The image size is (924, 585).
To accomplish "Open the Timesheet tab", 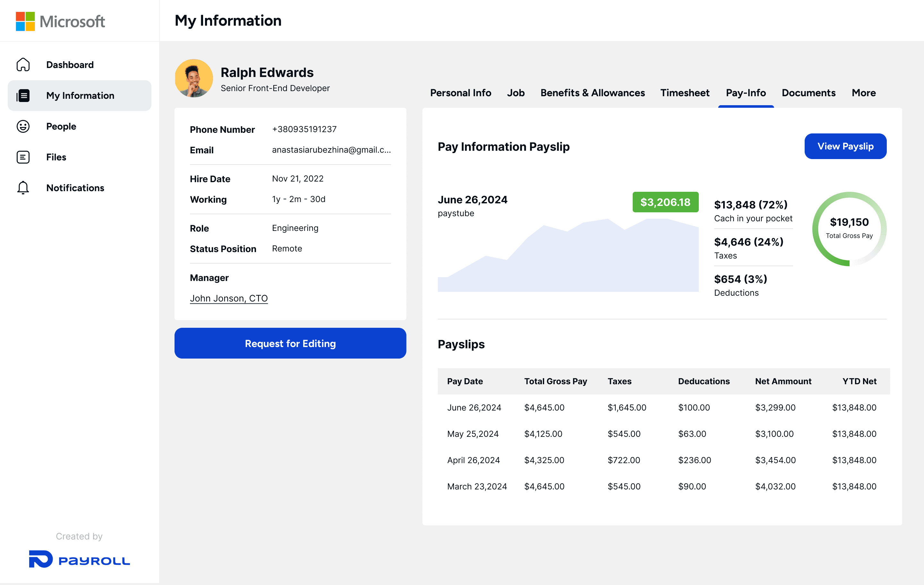I will click(x=685, y=93).
